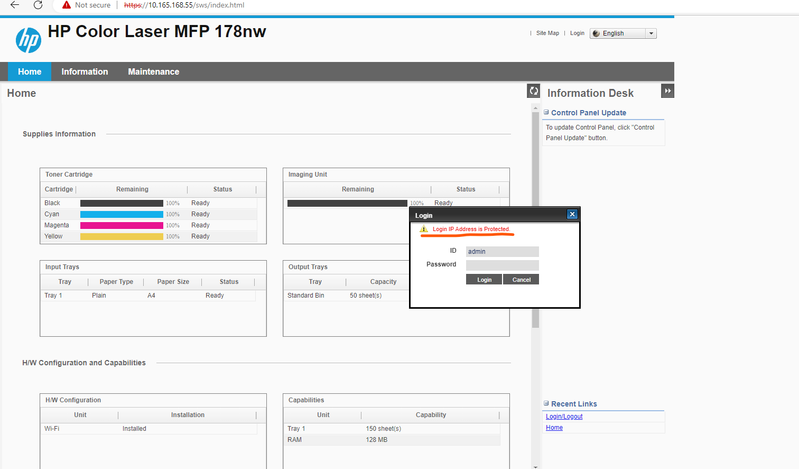Click the 'Login IP Address is Protected' message
799x469 pixels.
[471, 229]
